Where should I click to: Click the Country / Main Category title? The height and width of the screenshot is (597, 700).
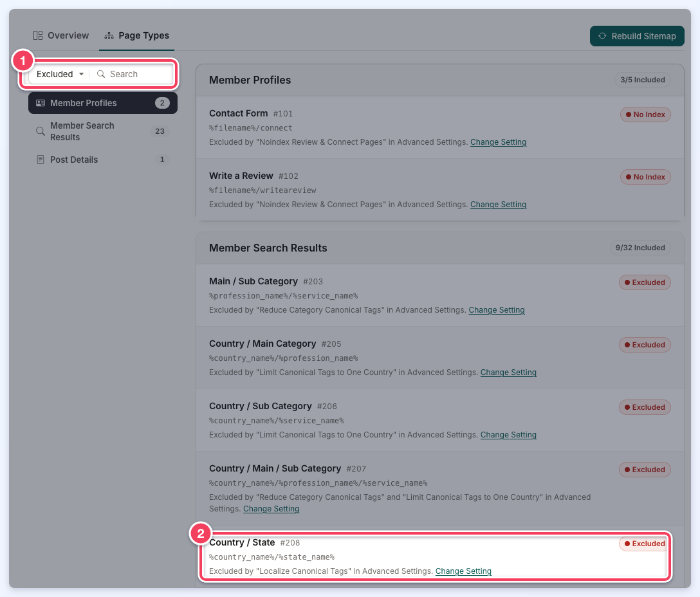(262, 344)
